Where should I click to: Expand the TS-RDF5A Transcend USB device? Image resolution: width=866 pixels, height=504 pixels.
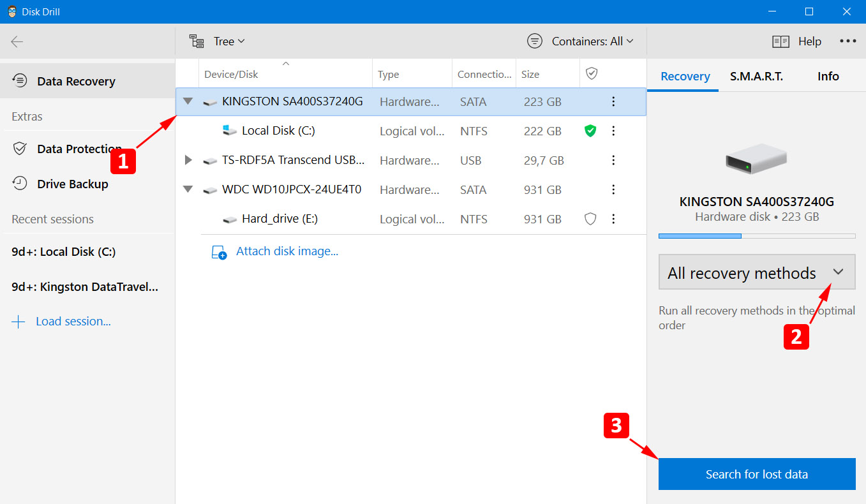[x=188, y=160]
